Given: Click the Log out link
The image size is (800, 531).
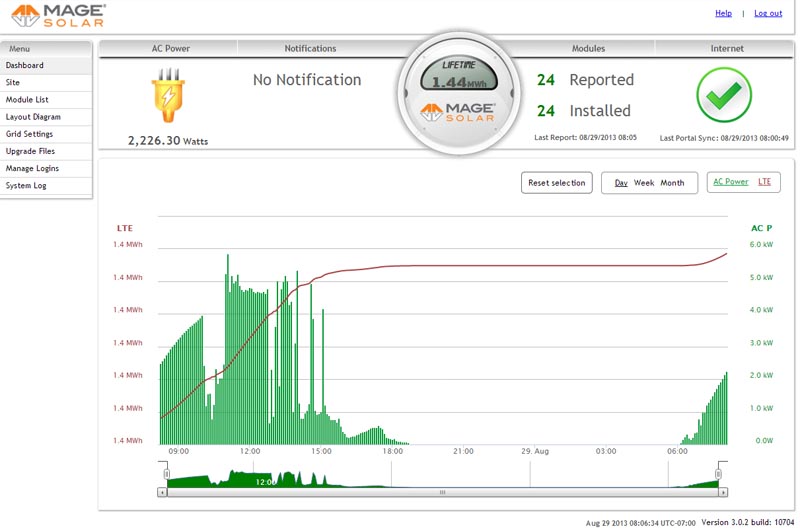Looking at the screenshot, I should [768, 13].
